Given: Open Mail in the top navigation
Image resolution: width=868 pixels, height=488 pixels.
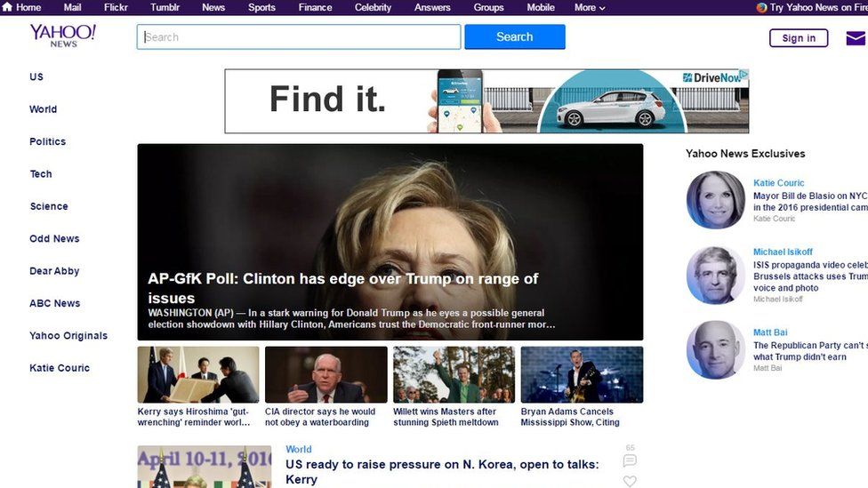Looking at the screenshot, I should [72, 8].
